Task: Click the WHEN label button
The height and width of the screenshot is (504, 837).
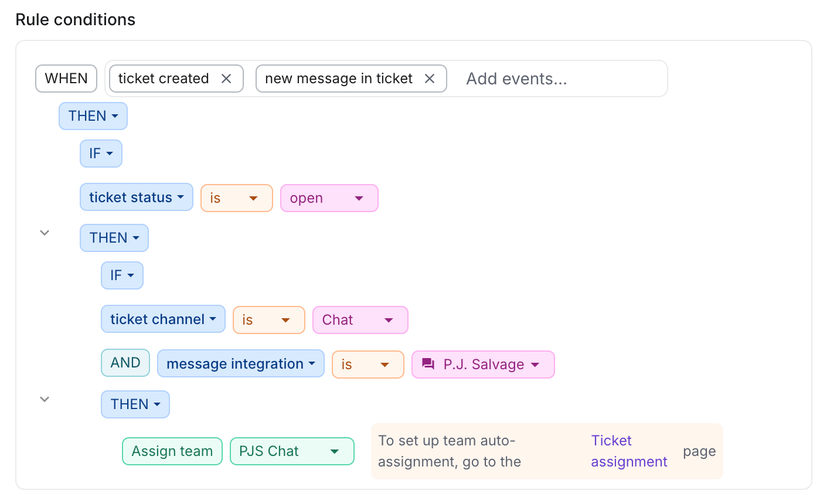Action: click(x=66, y=79)
